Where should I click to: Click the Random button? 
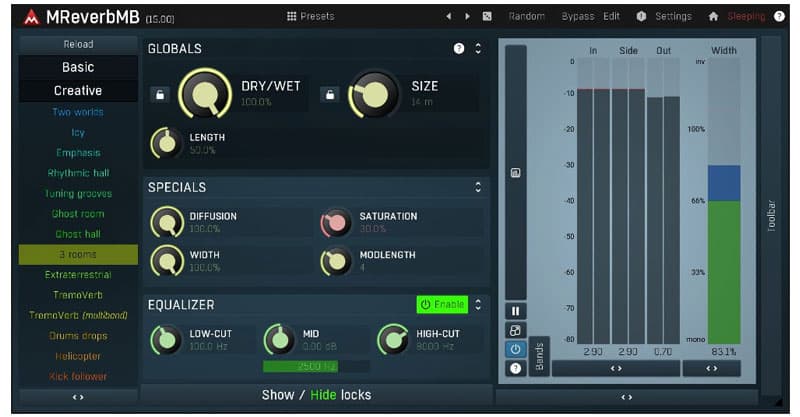point(527,16)
